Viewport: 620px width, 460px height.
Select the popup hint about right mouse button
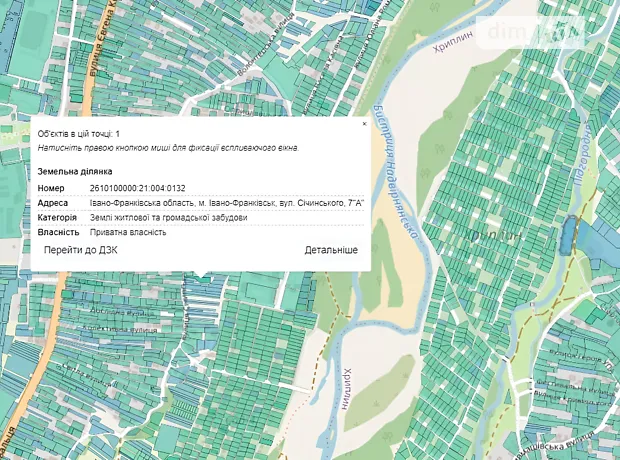click(168, 148)
